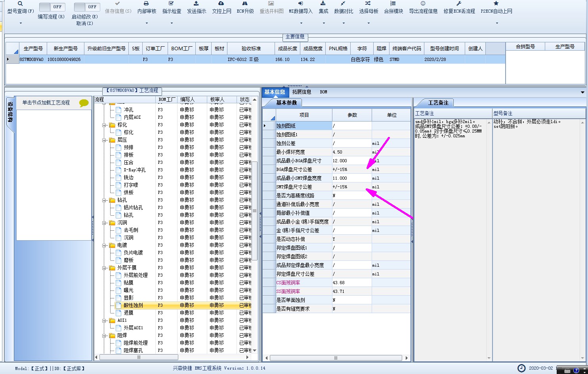
Task: Open dropdown arrow under 集成
Action: click(x=323, y=23)
